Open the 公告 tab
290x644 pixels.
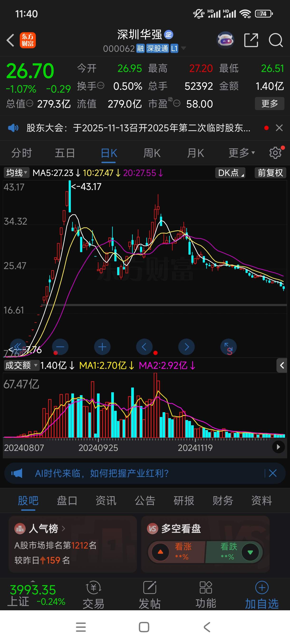(145, 501)
